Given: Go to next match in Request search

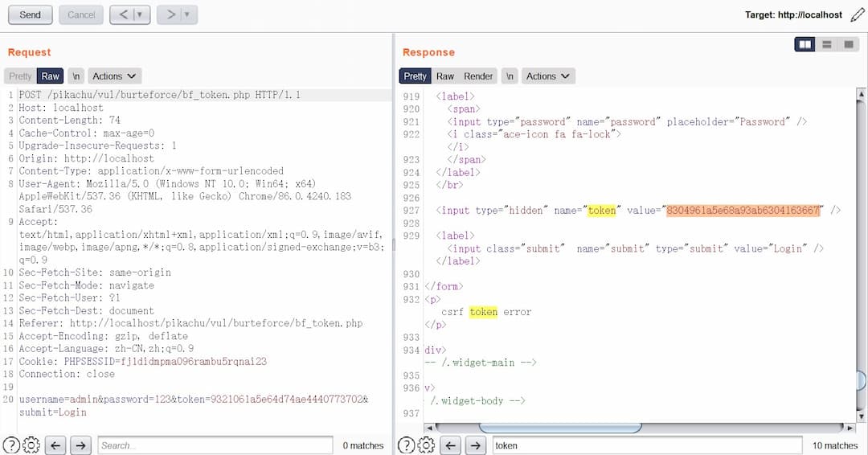Looking at the screenshot, I should click(x=80, y=445).
